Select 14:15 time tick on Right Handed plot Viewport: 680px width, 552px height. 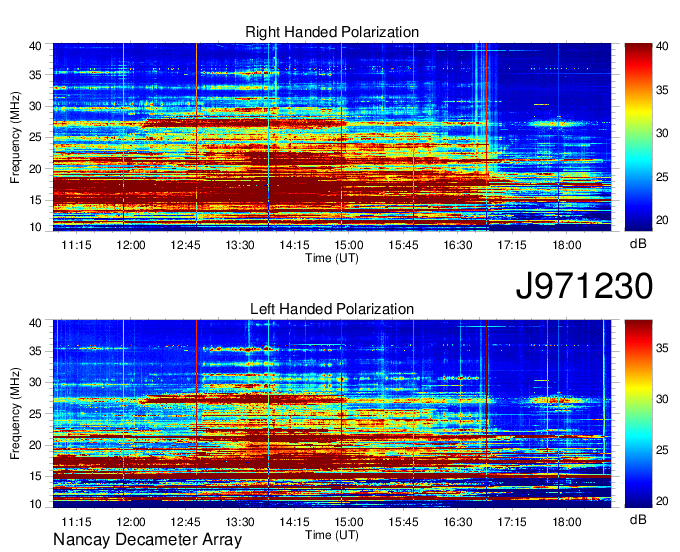point(294,245)
